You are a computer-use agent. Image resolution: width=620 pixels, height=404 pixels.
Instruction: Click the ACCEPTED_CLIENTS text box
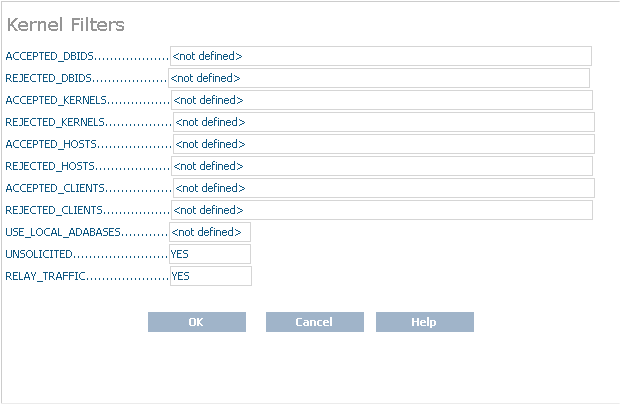pyautogui.click(x=384, y=188)
